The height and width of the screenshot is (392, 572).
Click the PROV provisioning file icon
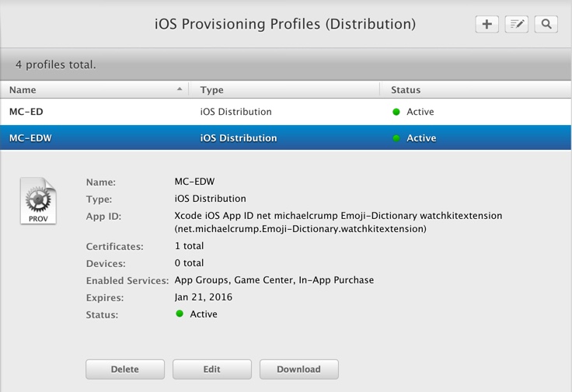click(38, 201)
